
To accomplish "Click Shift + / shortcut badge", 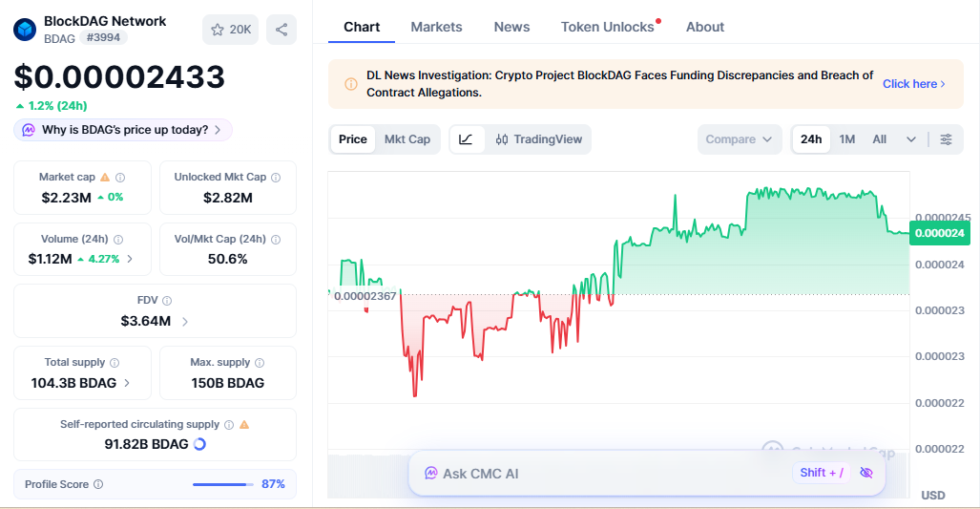I will (822, 473).
